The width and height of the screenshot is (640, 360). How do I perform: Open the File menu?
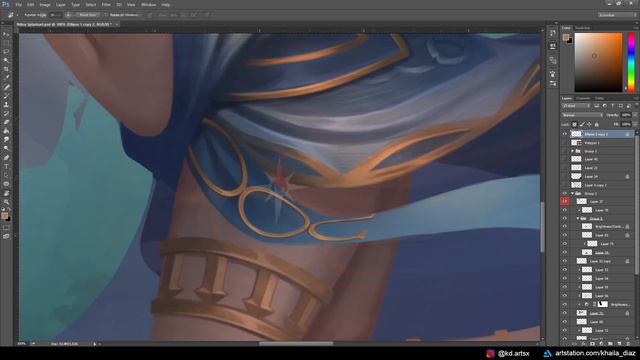tap(18, 5)
